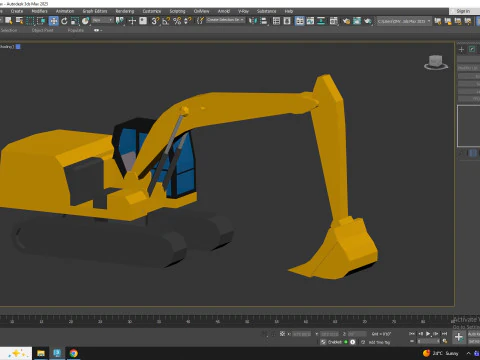Open the Rendering menu
The width and height of the screenshot is (480, 360).
click(x=125, y=11)
